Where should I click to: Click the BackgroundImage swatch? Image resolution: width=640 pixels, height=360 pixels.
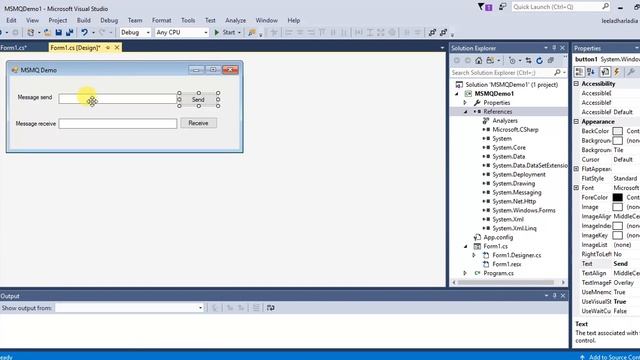618,140
